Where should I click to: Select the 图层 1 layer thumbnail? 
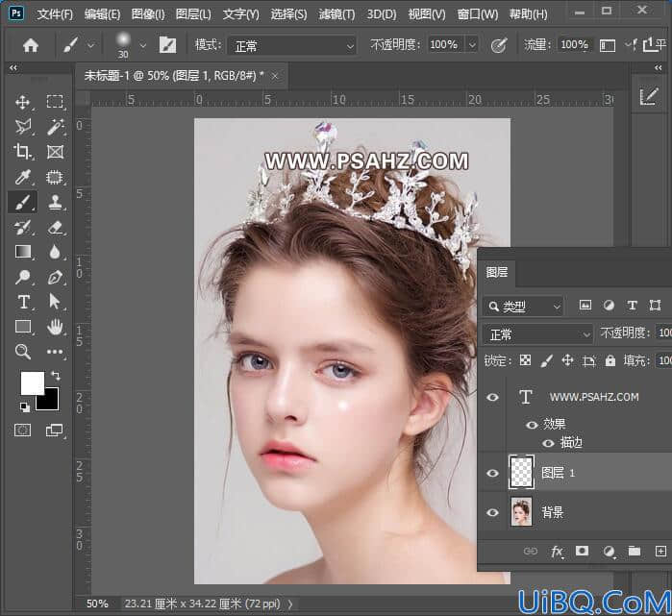[x=521, y=472]
